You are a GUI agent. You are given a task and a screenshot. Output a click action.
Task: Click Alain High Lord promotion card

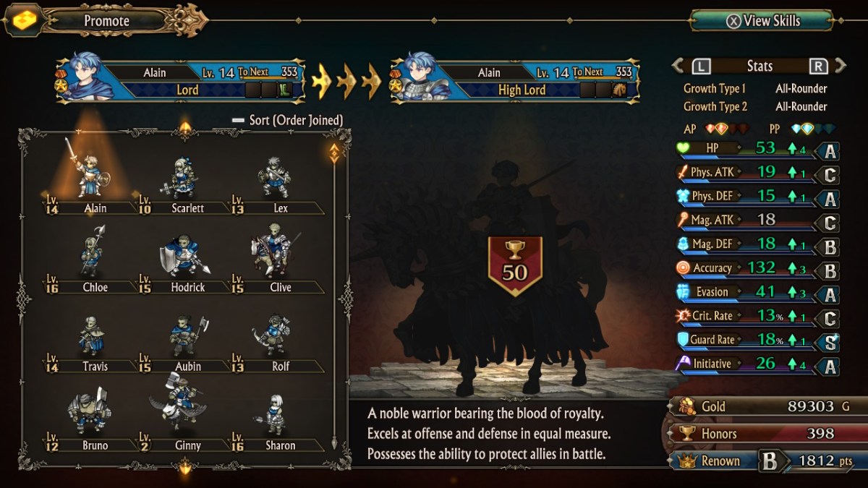point(515,80)
